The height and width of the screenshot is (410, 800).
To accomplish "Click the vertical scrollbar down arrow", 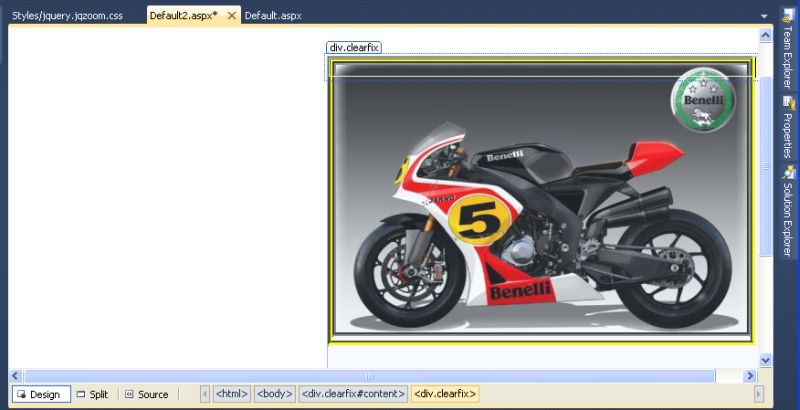I will click(x=766, y=359).
